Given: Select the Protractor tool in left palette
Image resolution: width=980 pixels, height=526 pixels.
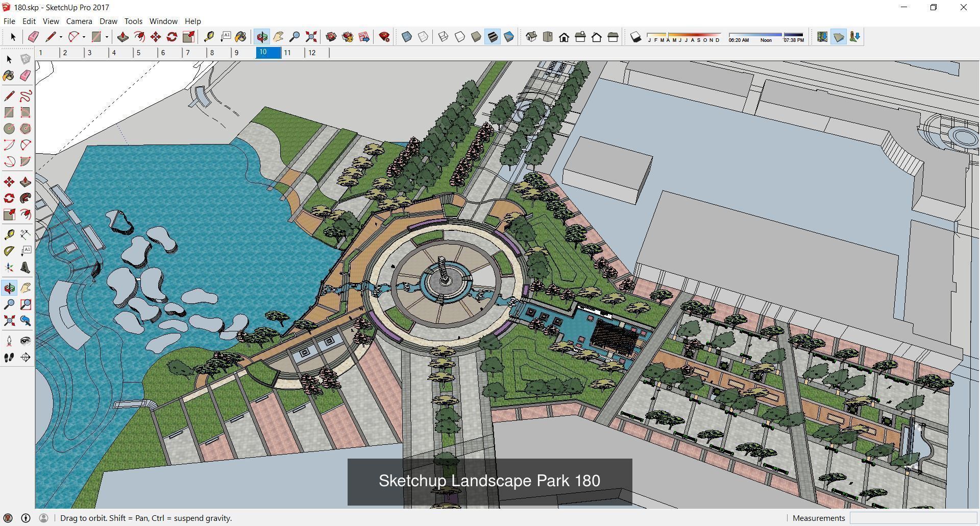Looking at the screenshot, I should (x=9, y=251).
